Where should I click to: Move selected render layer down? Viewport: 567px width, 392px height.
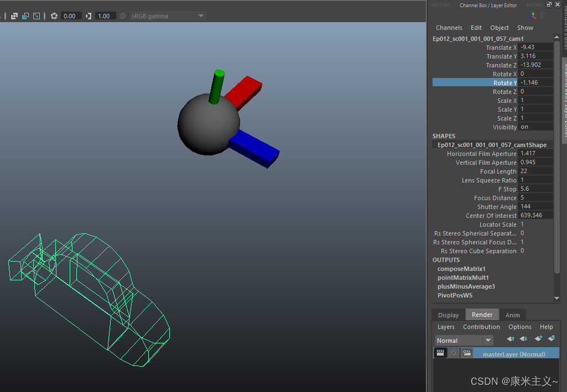coord(524,338)
